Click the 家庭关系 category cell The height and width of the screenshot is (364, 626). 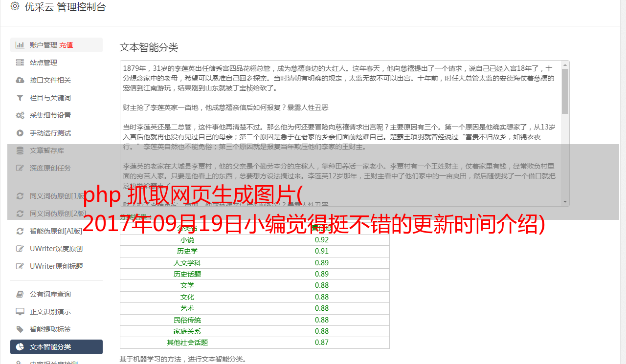[187, 331]
